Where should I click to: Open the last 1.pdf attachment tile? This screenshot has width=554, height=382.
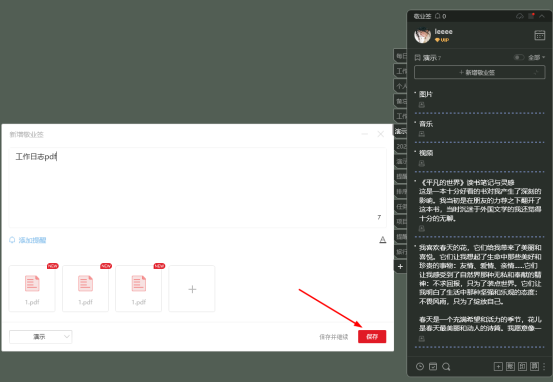pyautogui.click(x=138, y=289)
